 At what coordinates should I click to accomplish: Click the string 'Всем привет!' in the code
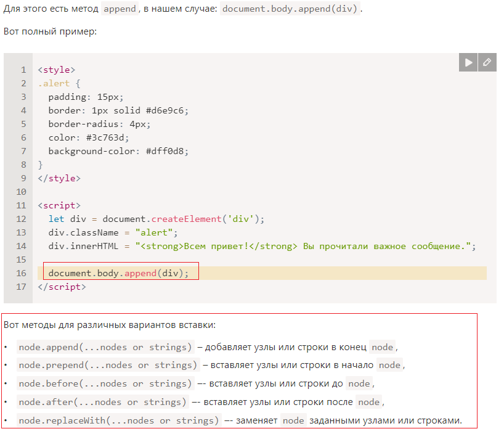(216, 246)
